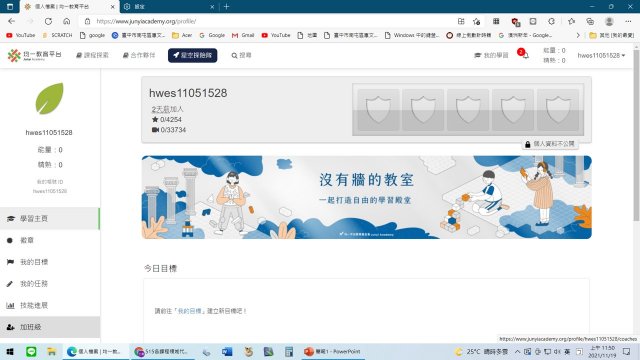Image resolution: width=640 pixels, height=360 pixels.
Task: Open Windows notification center icon
Action: tap(627, 351)
